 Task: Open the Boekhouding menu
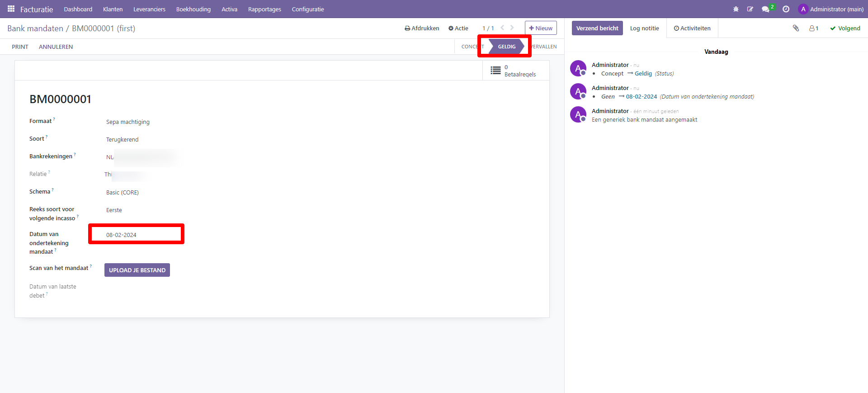click(193, 9)
